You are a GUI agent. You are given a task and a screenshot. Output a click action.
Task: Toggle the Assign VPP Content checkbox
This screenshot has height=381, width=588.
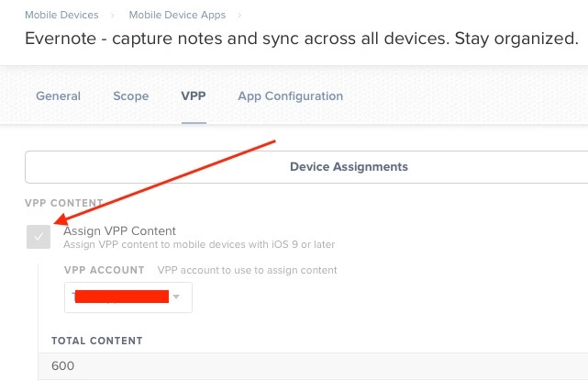39,237
